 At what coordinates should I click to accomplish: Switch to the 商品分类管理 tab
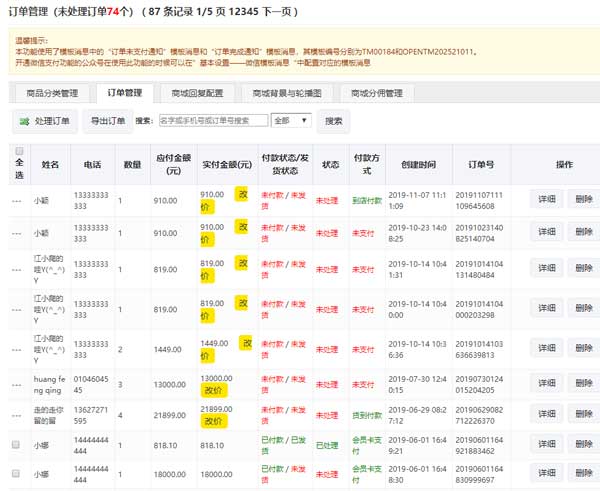point(52,93)
